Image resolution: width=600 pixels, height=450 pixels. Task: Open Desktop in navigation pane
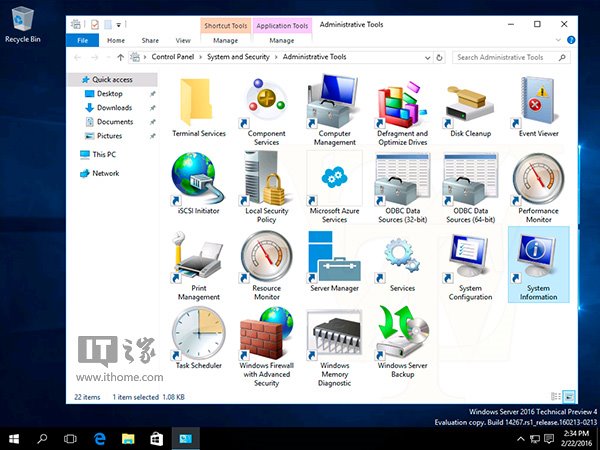[109, 94]
